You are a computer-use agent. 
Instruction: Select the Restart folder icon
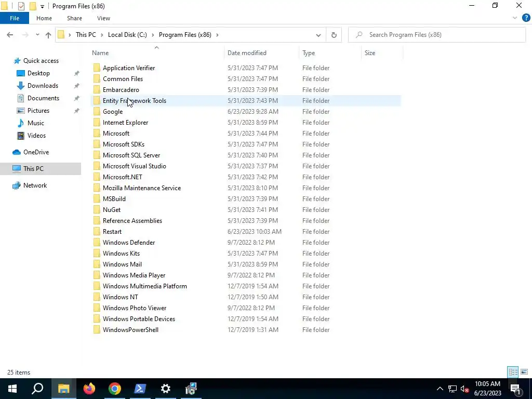pos(97,231)
